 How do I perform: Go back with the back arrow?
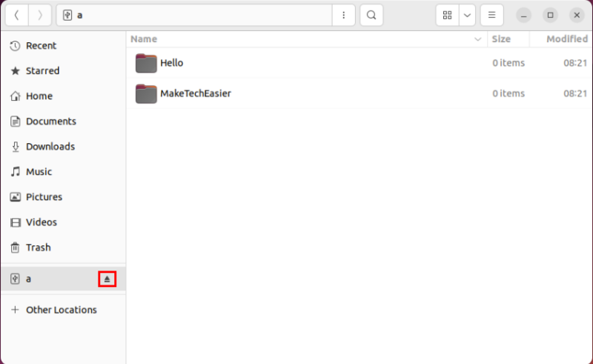coord(16,15)
